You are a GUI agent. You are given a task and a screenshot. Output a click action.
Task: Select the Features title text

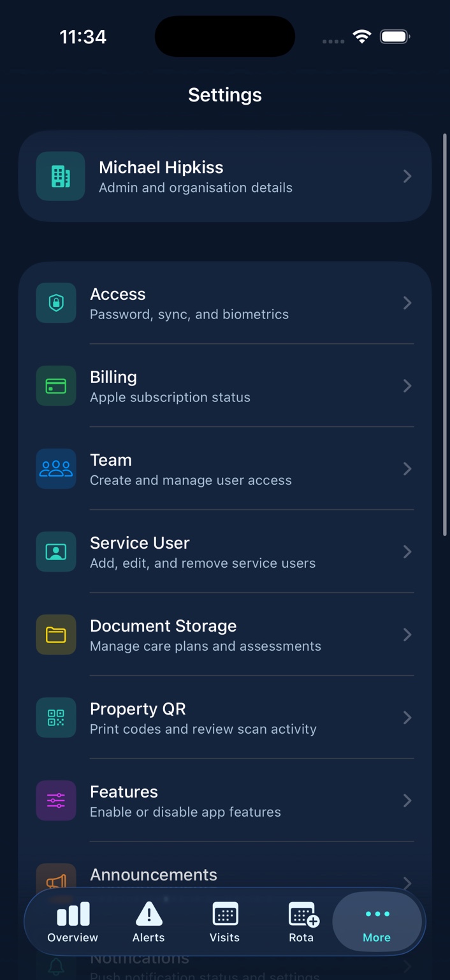click(x=124, y=792)
